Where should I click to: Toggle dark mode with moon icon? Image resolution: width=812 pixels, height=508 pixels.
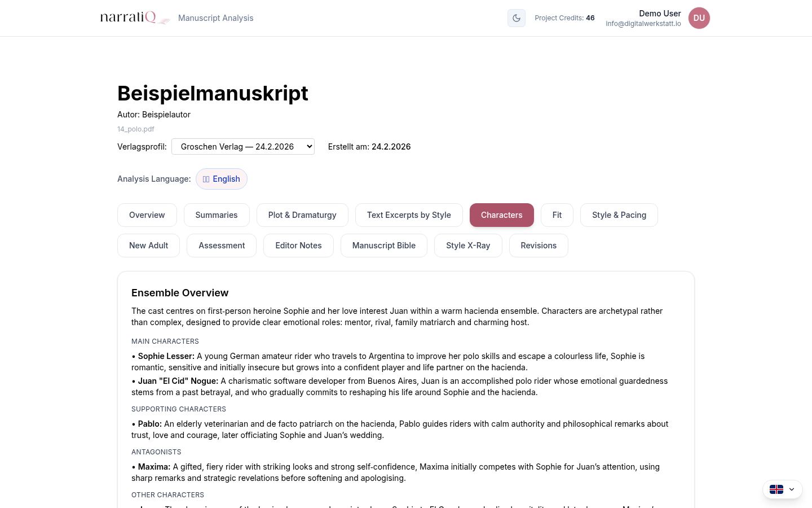coord(516,18)
